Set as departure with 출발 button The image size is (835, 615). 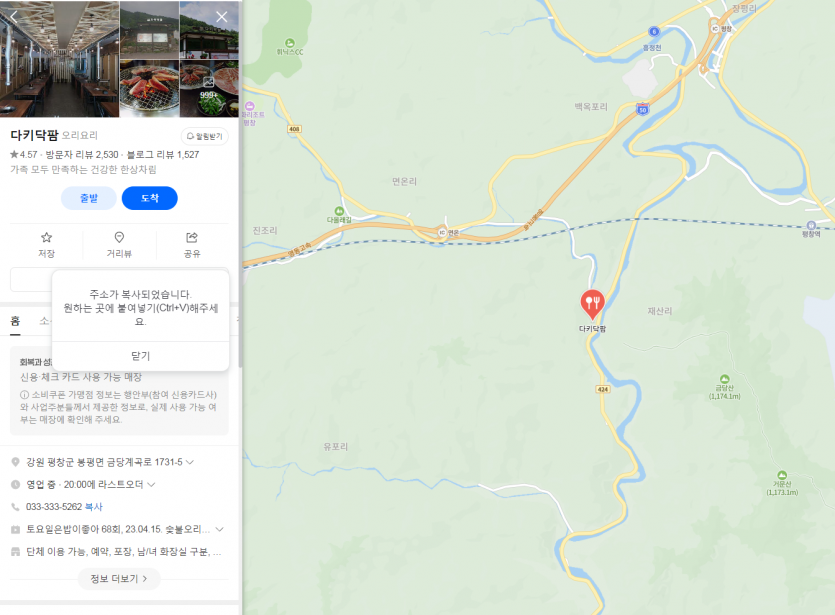point(89,198)
